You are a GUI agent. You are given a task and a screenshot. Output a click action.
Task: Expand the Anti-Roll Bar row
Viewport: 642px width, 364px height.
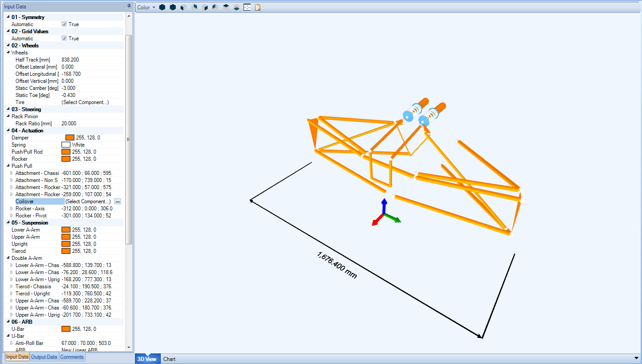click(x=12, y=343)
